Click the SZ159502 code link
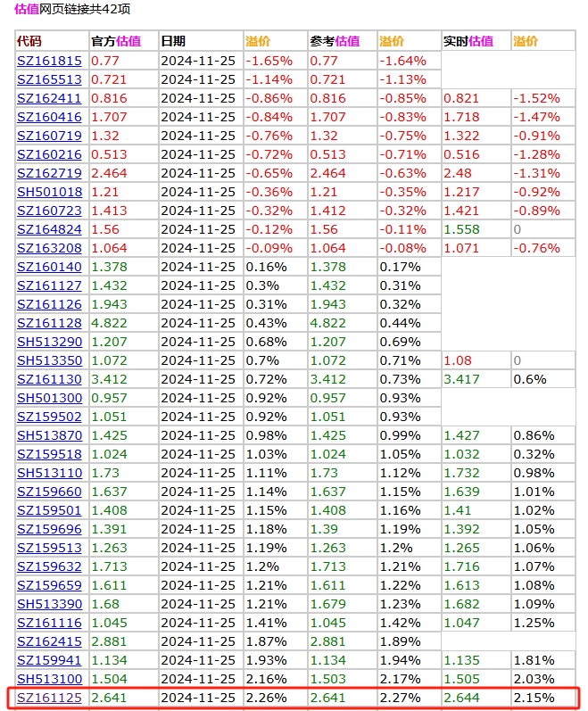Viewport: 588px width, 711px height. point(49,417)
